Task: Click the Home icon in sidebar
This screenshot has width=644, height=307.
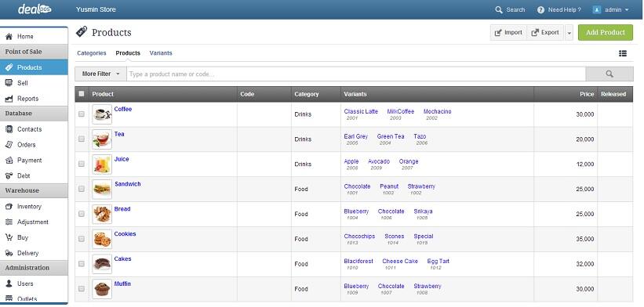Action: point(9,37)
